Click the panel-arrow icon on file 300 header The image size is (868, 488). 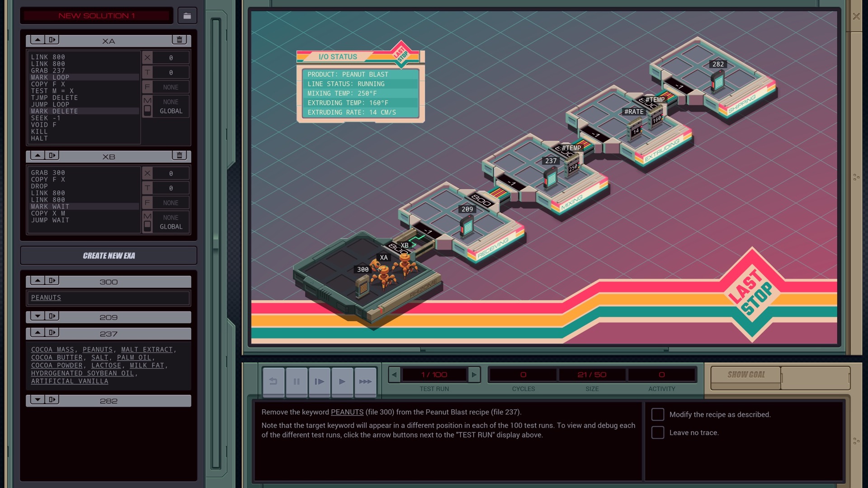(52, 281)
